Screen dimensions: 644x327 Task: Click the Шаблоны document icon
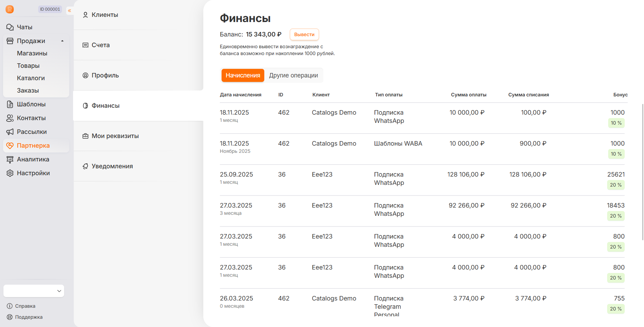click(10, 104)
